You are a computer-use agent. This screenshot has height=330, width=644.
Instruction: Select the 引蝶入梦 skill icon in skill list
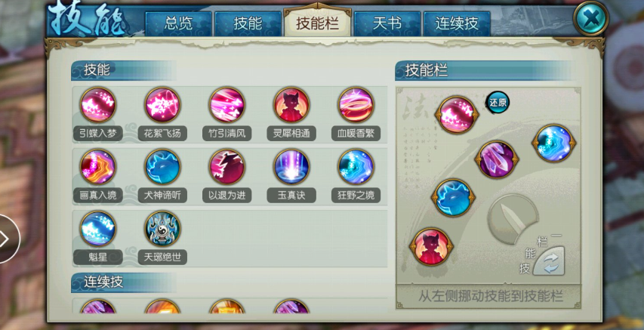(97, 105)
